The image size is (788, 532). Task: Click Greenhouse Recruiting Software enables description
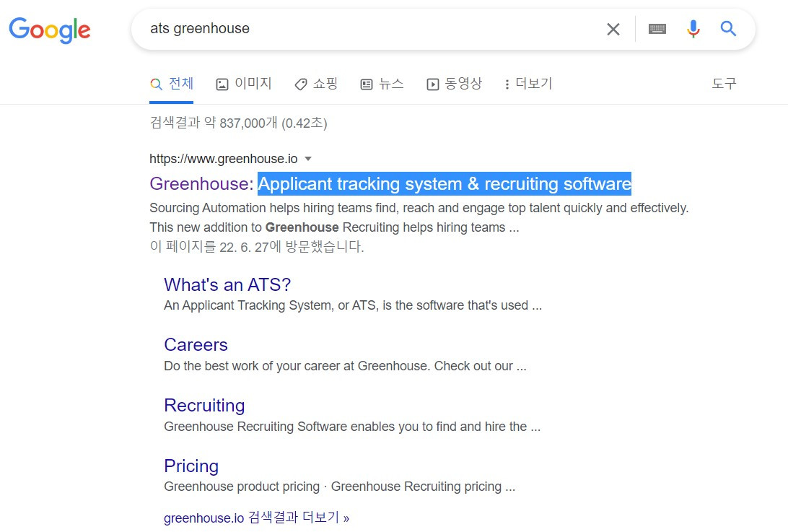click(352, 427)
